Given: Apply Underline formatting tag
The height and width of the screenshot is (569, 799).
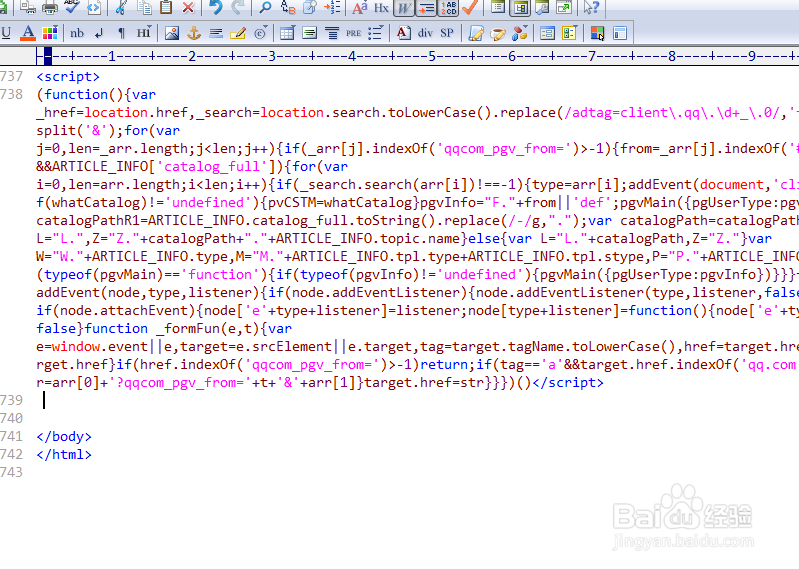Looking at the screenshot, I should click(6, 33).
